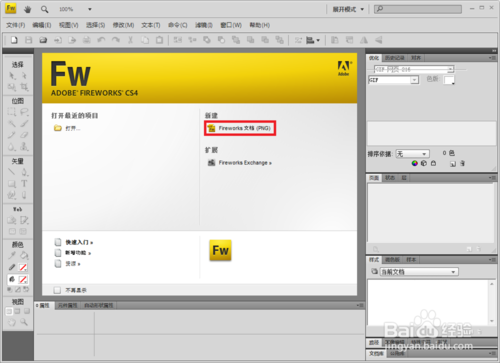Open the 100% zoom level dropdown
The image size is (500, 363).
pyautogui.click(x=90, y=9)
